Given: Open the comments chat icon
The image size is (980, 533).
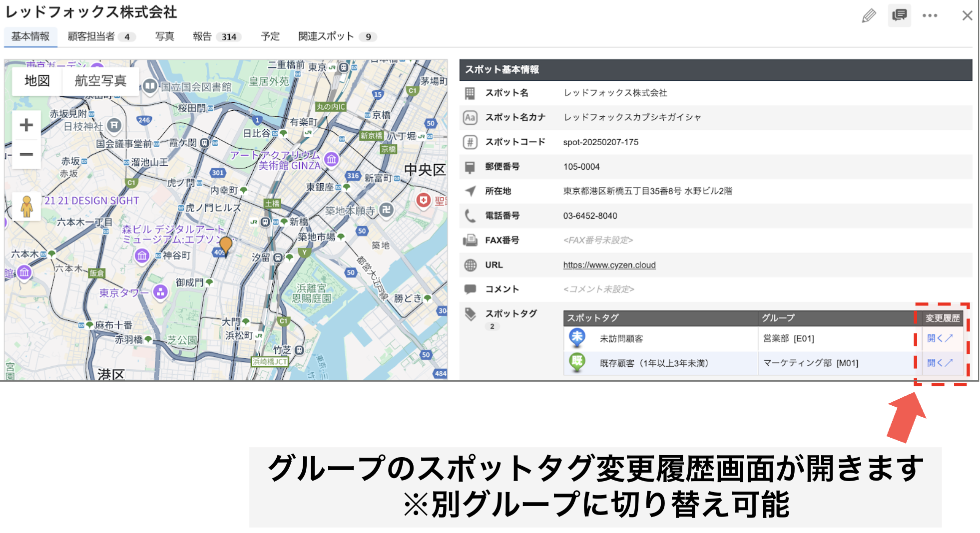Looking at the screenshot, I should pos(899,15).
